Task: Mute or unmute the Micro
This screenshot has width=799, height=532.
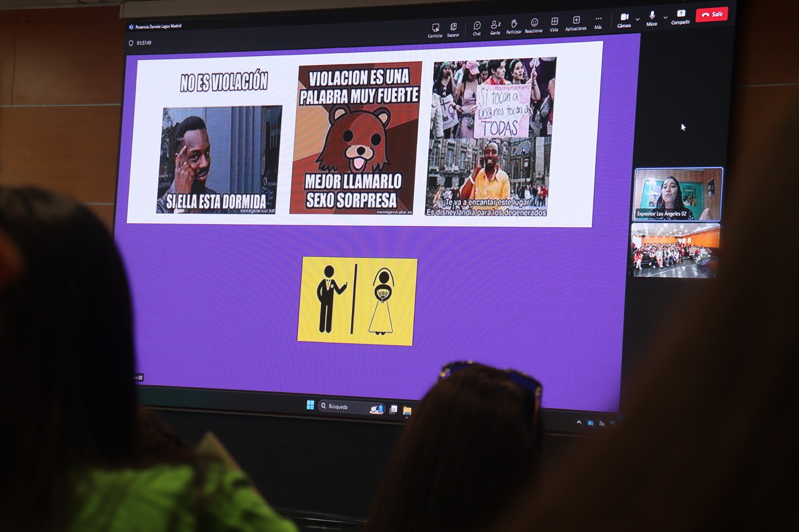Action: click(x=652, y=18)
